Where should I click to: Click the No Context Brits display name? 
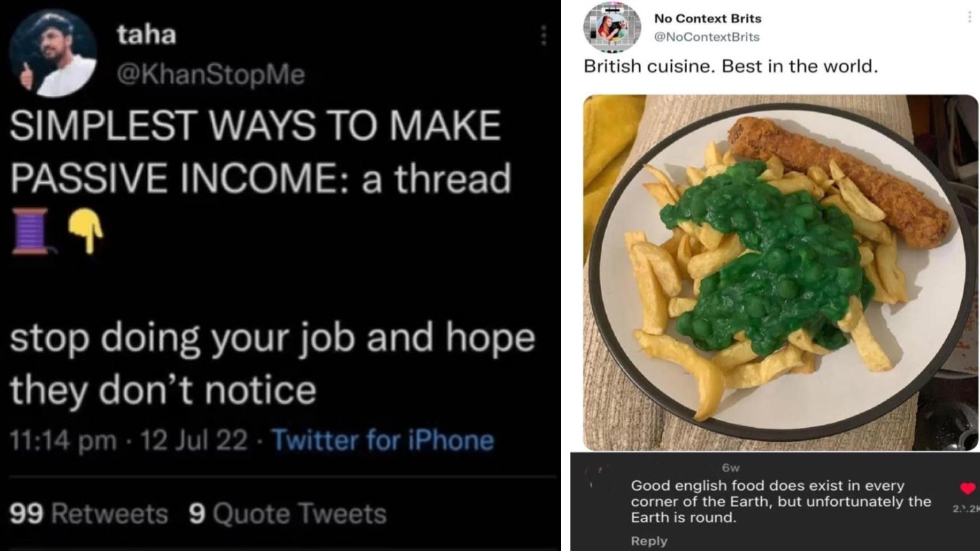point(708,18)
